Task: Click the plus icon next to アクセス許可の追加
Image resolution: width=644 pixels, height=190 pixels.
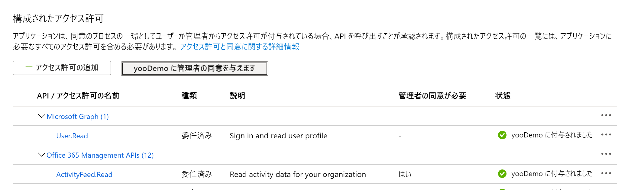Action: pos(28,68)
